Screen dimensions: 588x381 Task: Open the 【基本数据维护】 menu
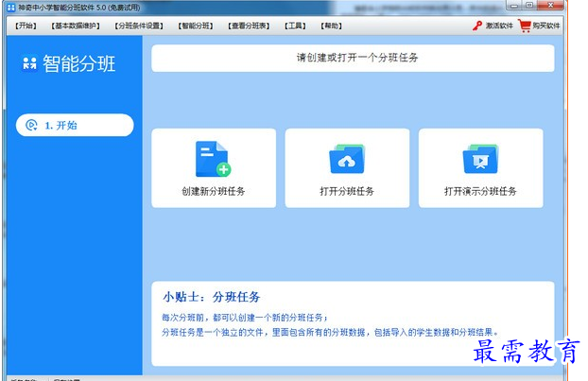click(x=76, y=26)
